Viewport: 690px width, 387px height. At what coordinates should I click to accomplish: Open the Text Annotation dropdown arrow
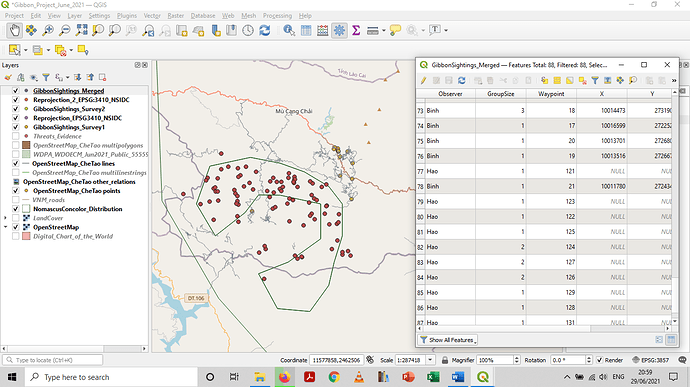coord(446,30)
